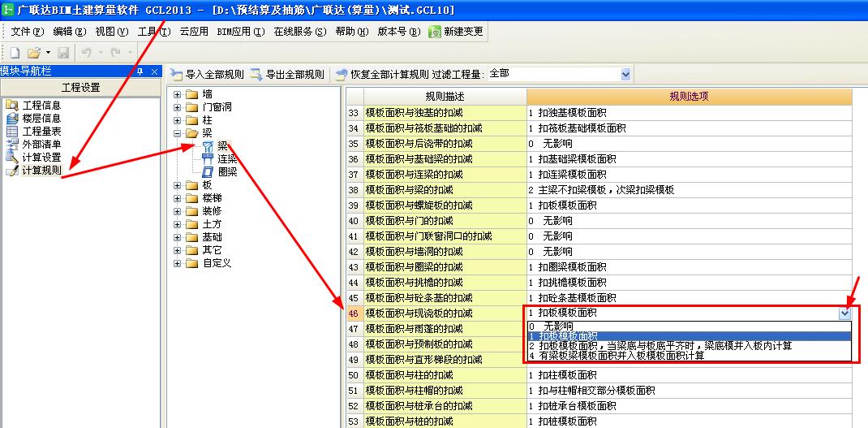Screen dimensions: 868x428
Task: Expand the 柱 tree folder
Action: (177, 120)
